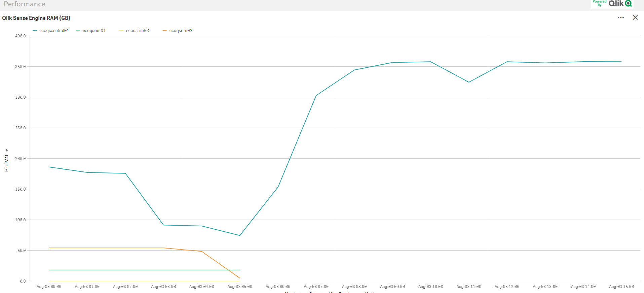Click the 400.0 y-axis tick label
644x293 pixels.
tap(21, 36)
